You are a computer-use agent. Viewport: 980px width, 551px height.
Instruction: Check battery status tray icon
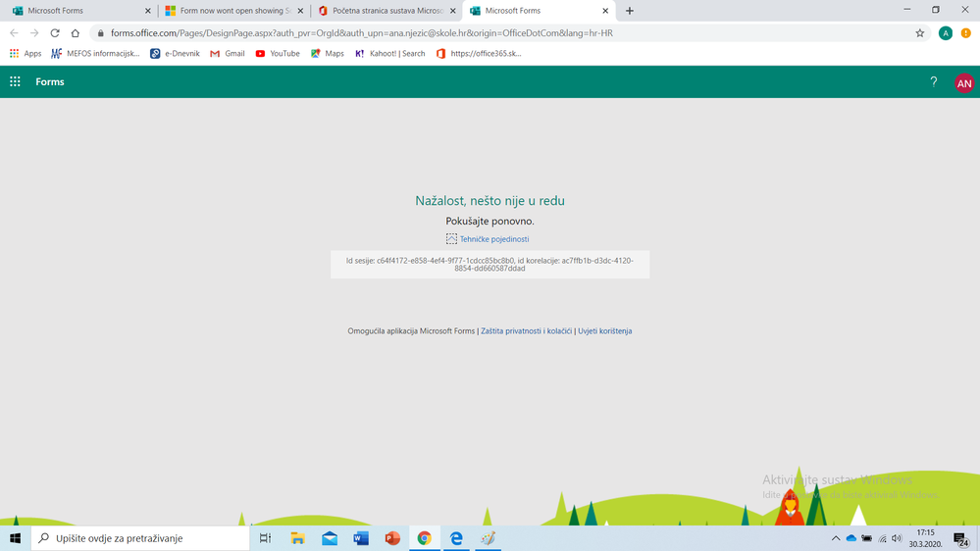coord(867,538)
